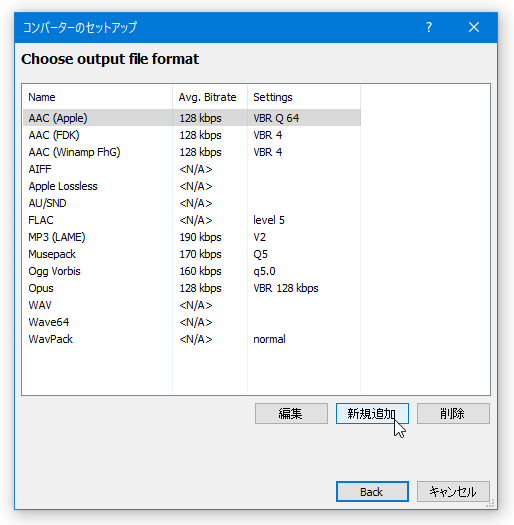Select the AAC (Apple) format row

point(192,118)
